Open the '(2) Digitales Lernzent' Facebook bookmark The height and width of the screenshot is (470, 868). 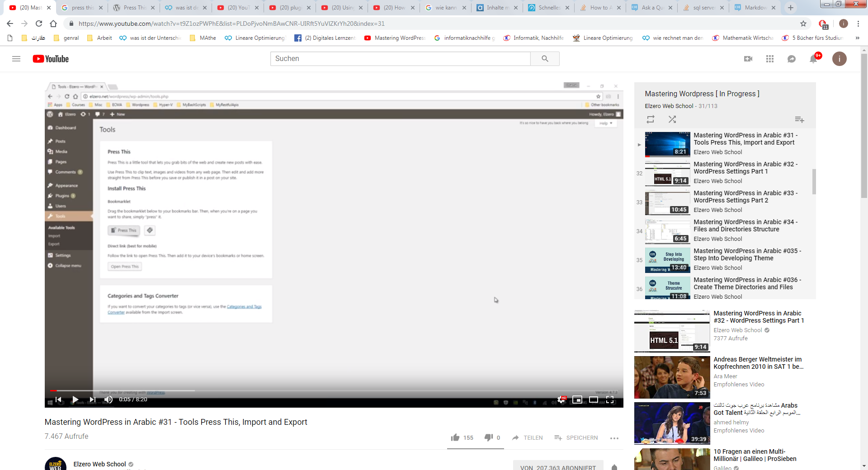tap(325, 38)
